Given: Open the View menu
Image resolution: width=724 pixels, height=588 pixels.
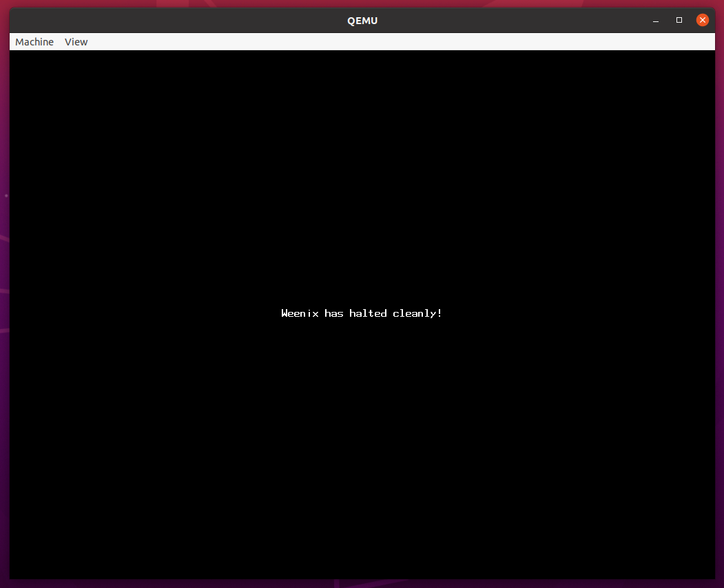Looking at the screenshot, I should 76,42.
